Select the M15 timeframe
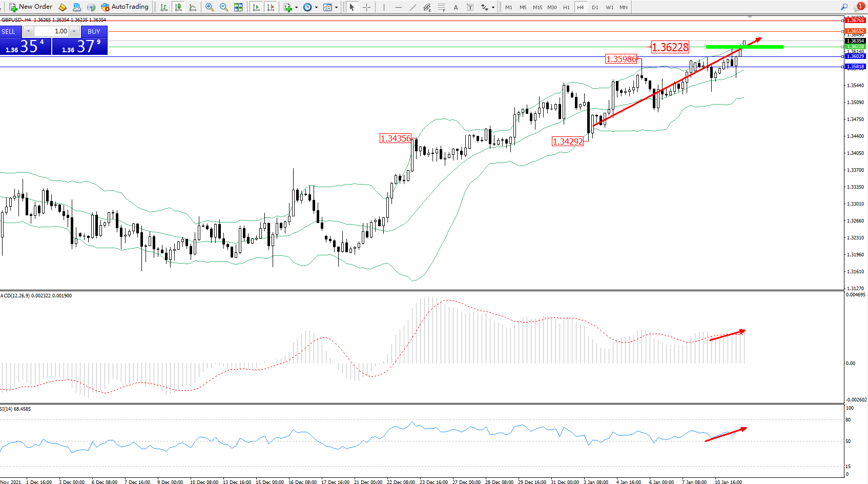 point(538,7)
